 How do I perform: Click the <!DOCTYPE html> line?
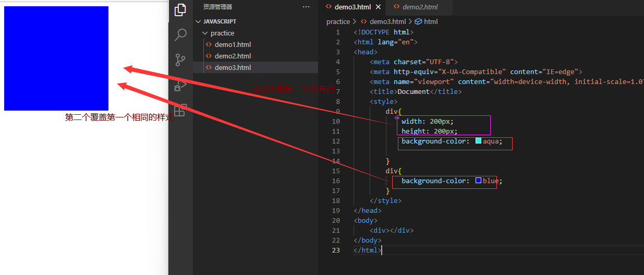click(383, 32)
